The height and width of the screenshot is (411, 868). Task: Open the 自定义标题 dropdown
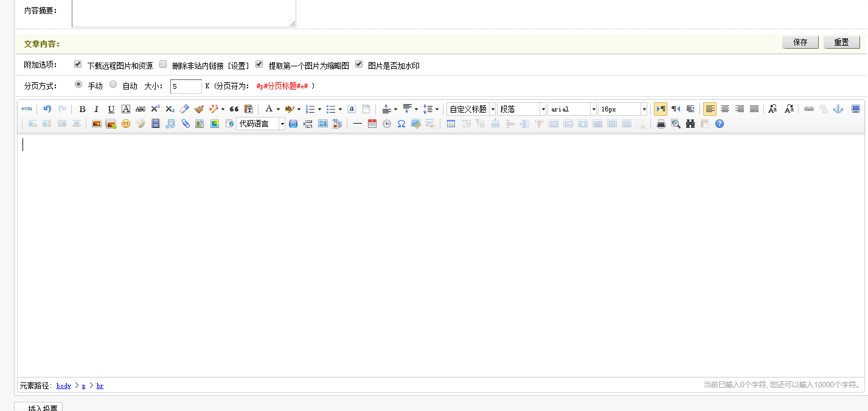point(471,109)
